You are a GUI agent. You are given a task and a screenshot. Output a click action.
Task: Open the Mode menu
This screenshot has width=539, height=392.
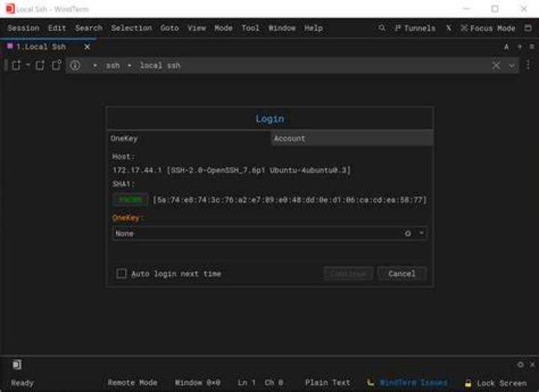pos(223,28)
